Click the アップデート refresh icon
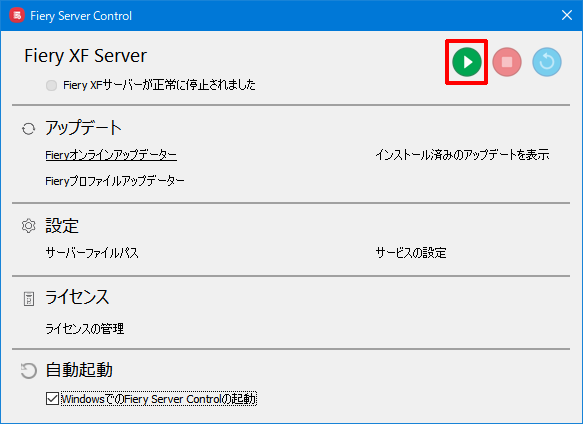The image size is (583, 424). point(28,129)
